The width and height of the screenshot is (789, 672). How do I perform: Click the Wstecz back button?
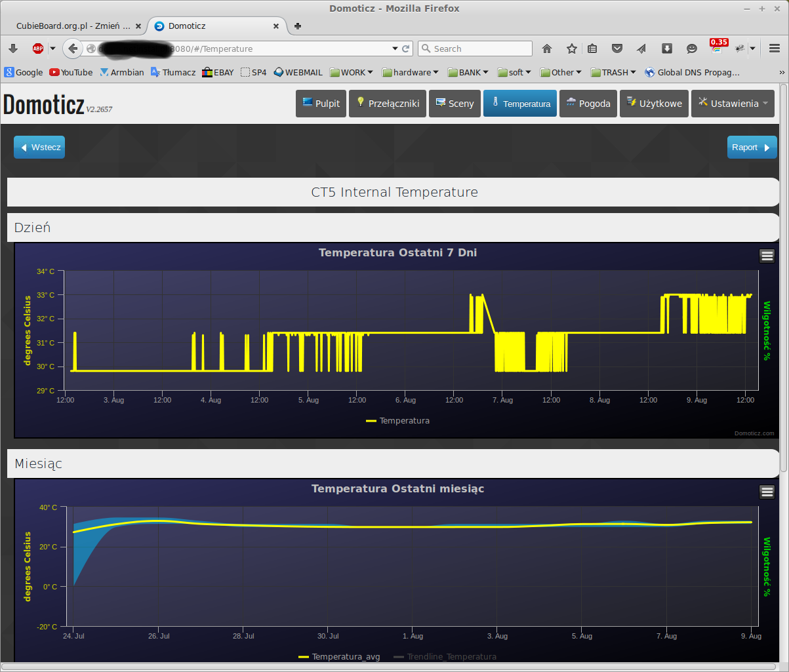click(x=39, y=148)
